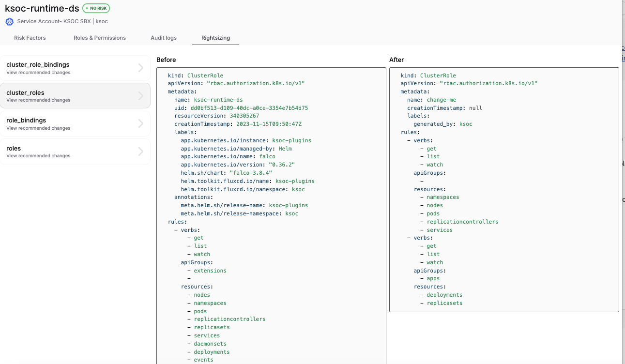
Task: Click 'apps' apiGroup in After YAML
Action: click(433, 278)
